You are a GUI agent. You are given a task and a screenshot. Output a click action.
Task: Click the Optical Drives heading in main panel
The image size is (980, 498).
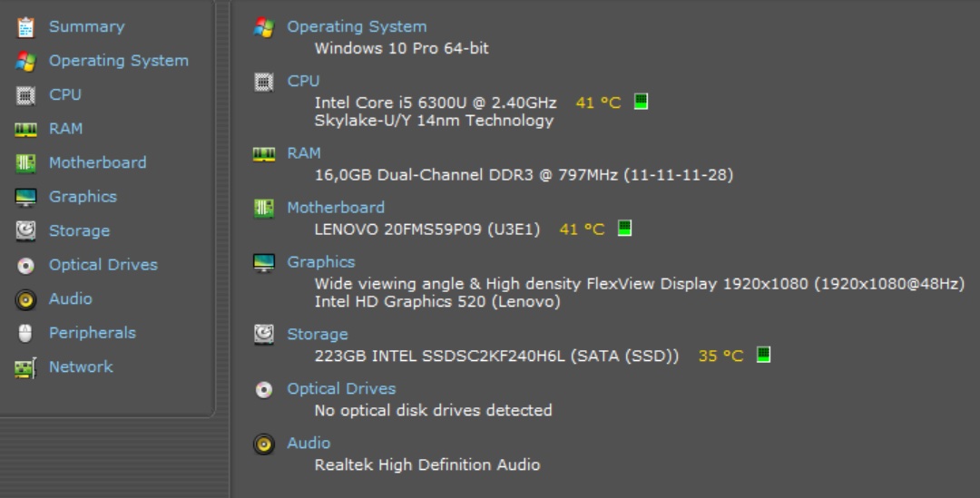[x=341, y=389]
